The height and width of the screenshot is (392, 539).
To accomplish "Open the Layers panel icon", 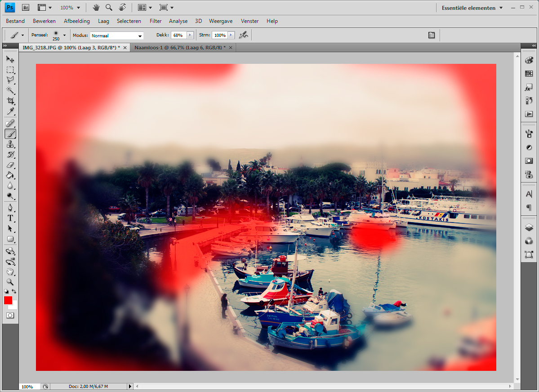I will [529, 227].
